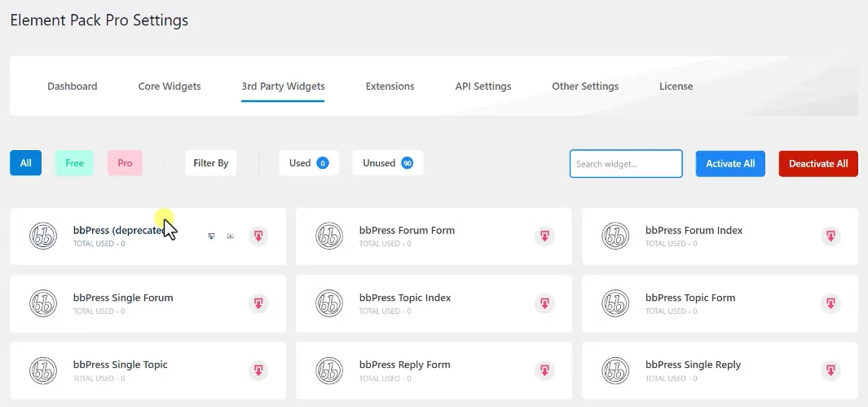Click the bbPress Single Forum logo icon
868x407 pixels.
click(x=43, y=303)
